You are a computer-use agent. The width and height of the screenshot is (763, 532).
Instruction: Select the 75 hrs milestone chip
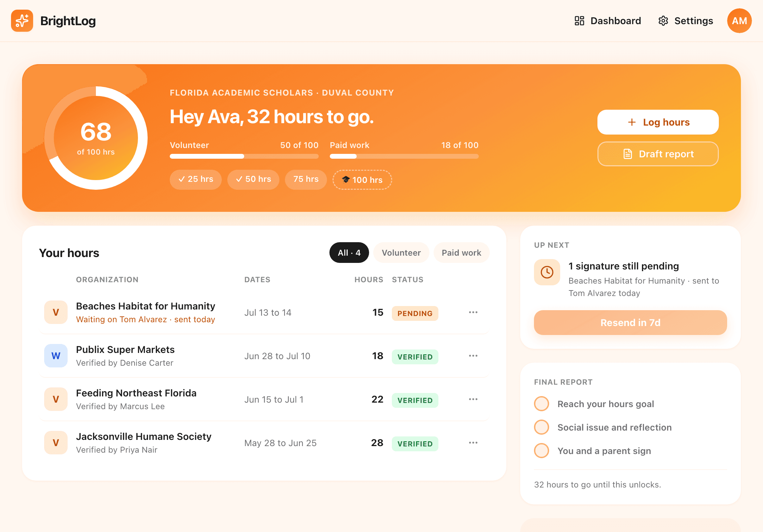pos(306,179)
